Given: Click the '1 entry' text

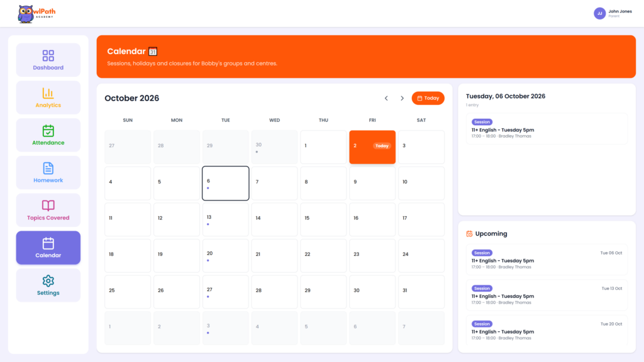Looking at the screenshot, I should 472,105.
